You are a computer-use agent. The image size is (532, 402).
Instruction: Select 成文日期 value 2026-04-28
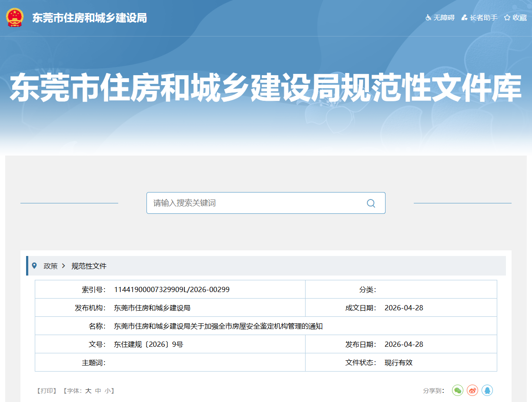click(x=404, y=308)
